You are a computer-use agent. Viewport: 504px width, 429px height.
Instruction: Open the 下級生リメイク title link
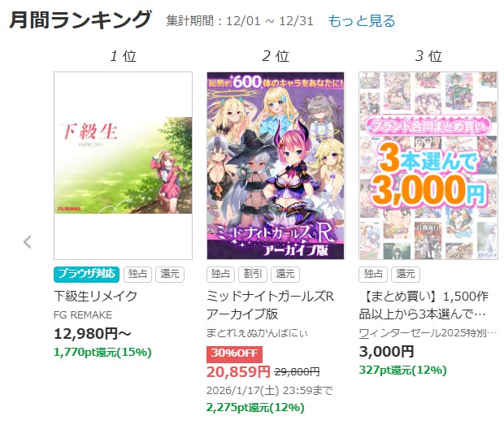tap(95, 296)
